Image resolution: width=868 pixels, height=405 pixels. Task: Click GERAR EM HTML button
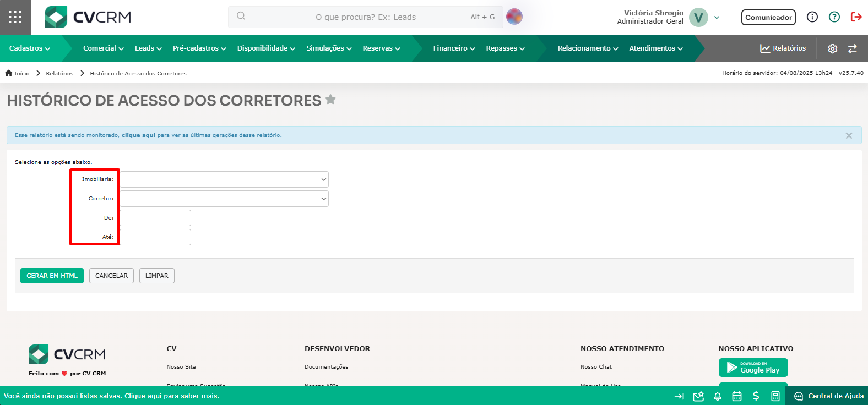52,276
